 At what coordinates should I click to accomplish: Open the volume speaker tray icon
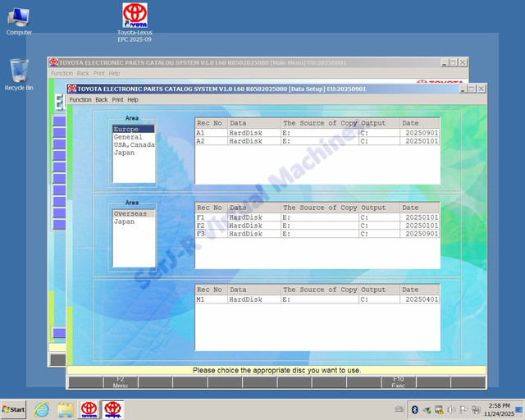click(x=451, y=409)
